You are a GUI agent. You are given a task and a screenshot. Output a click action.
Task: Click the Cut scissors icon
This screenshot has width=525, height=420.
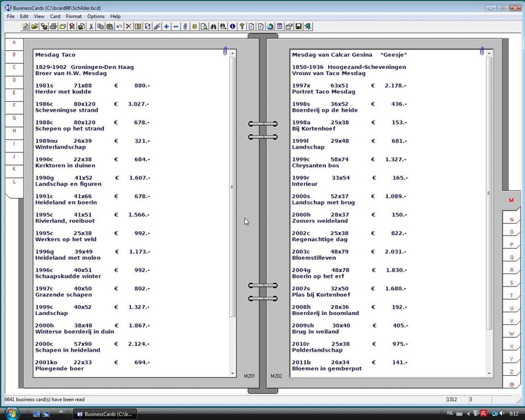pos(91,26)
